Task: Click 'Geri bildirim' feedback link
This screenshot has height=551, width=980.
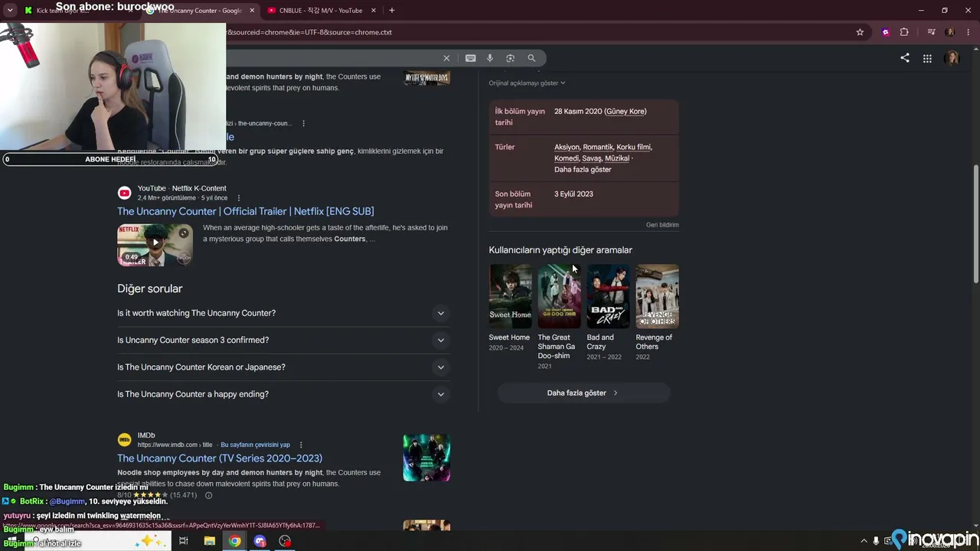Action: 662,225
